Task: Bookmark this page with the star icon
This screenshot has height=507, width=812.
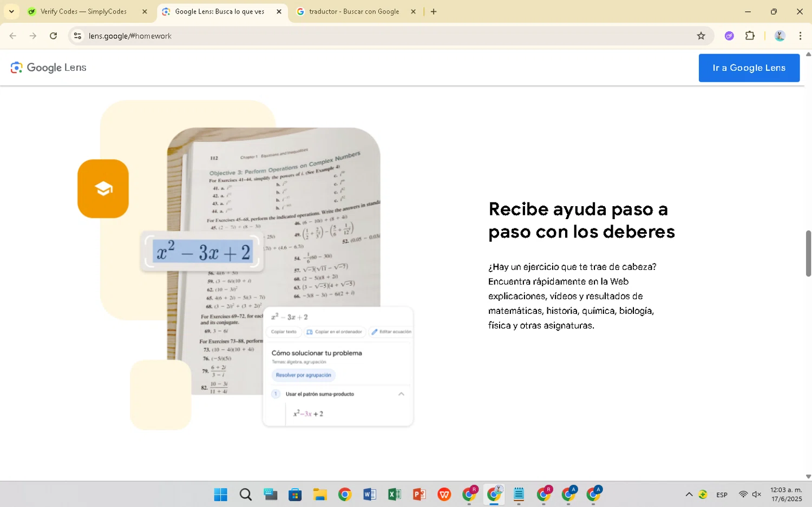Action: 701,36
